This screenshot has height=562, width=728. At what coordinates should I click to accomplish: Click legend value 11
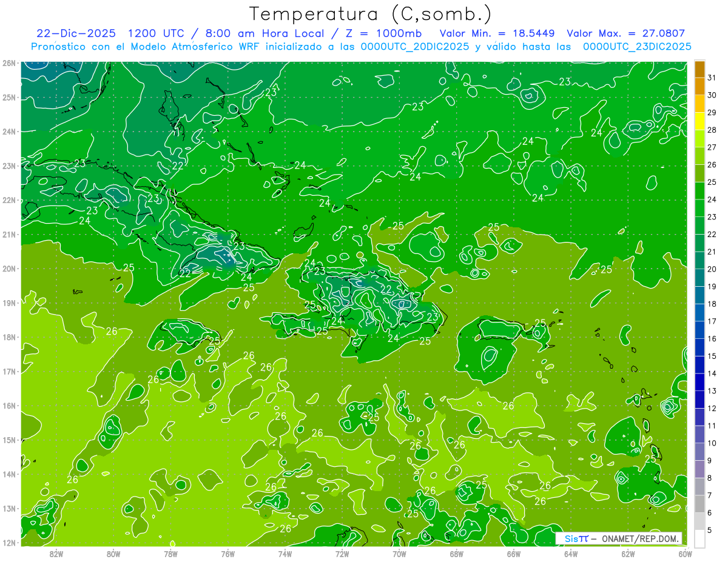pyautogui.click(x=712, y=426)
